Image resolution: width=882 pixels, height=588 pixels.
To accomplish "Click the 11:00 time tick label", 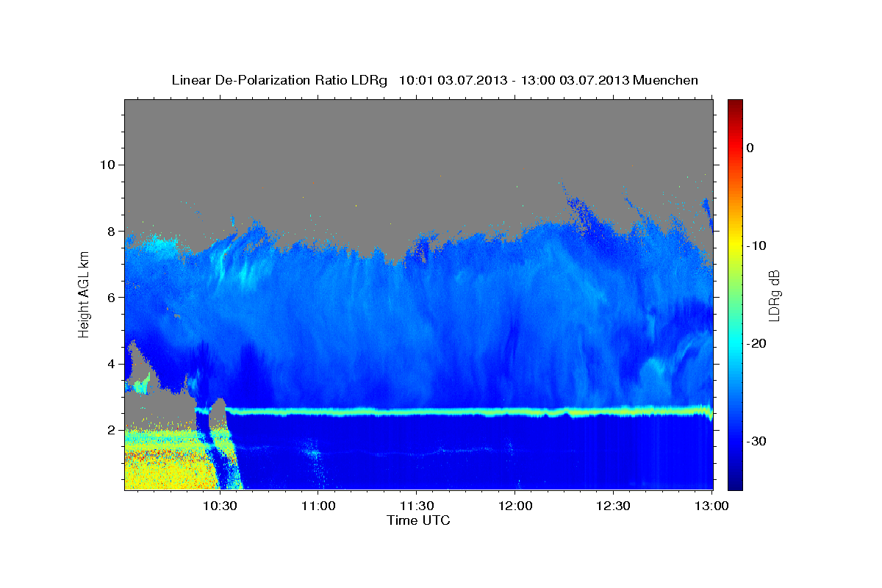I will point(318,506).
